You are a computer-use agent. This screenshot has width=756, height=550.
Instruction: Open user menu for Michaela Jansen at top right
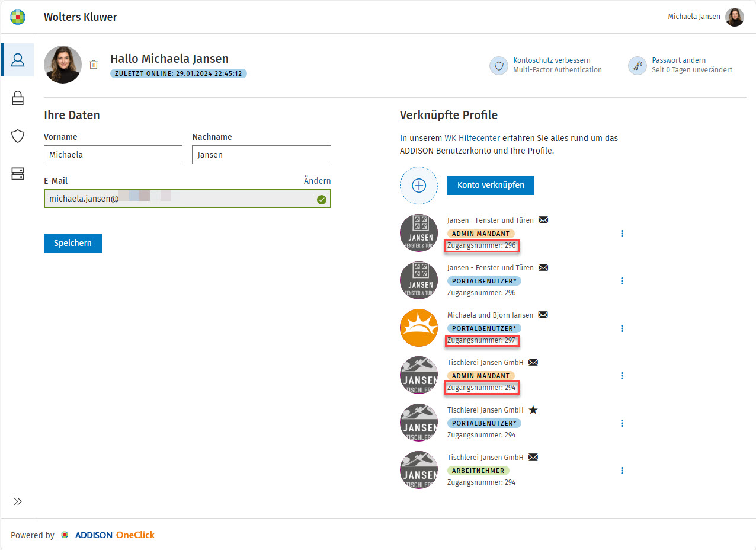click(x=734, y=17)
